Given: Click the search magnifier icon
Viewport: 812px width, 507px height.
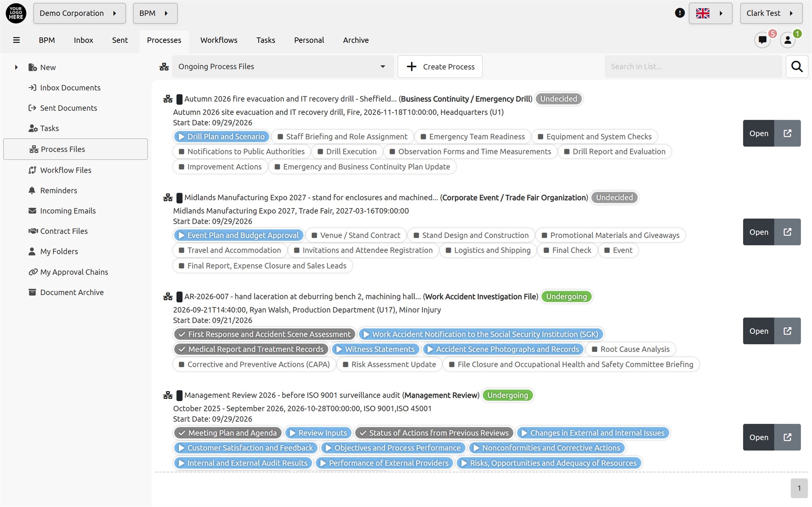Looking at the screenshot, I should [797, 66].
